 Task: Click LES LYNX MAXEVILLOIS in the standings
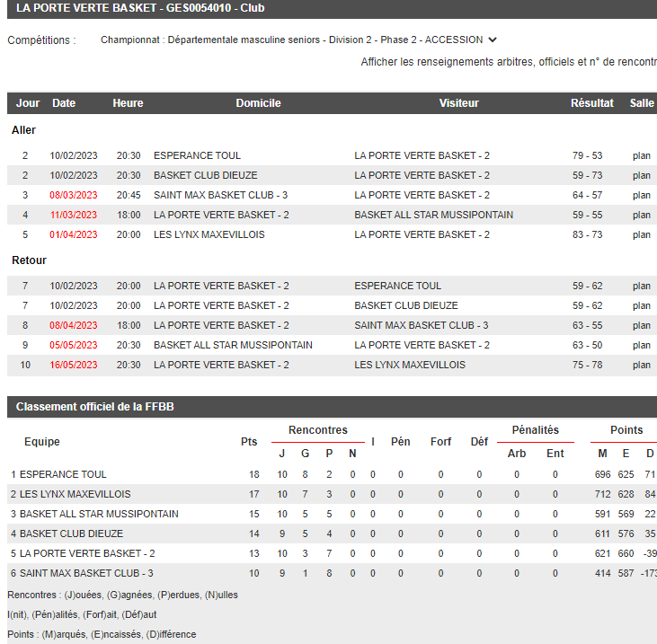75,494
